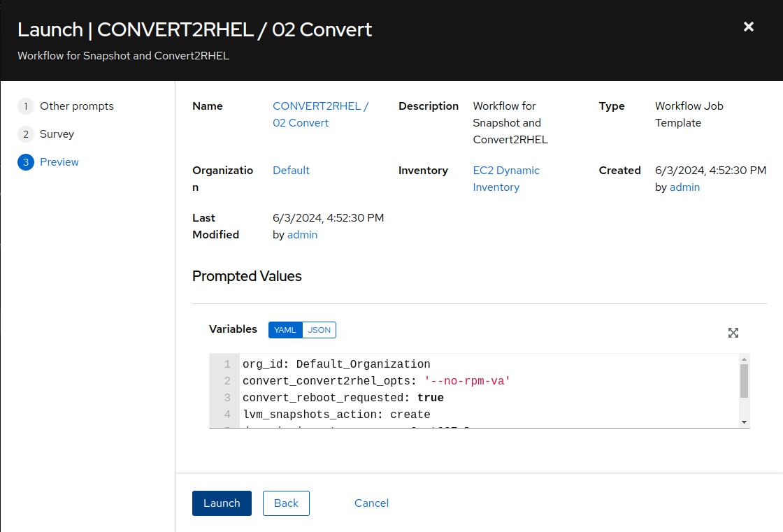This screenshot has height=532, width=783.
Task: Click the '--no-rpm-va' value in editor
Action: [x=468, y=381]
